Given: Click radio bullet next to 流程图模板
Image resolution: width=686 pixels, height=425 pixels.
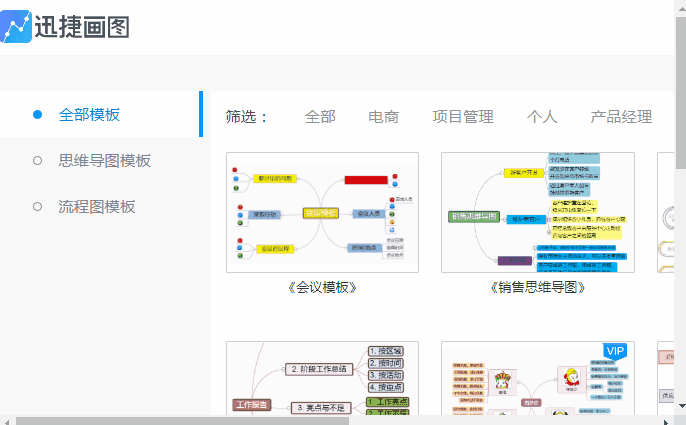Looking at the screenshot, I should [x=38, y=207].
